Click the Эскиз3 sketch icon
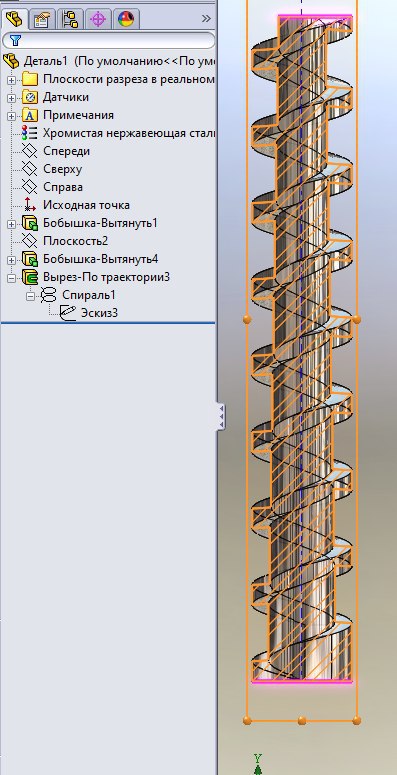Image resolution: width=397 pixels, height=775 pixels. (x=68, y=312)
